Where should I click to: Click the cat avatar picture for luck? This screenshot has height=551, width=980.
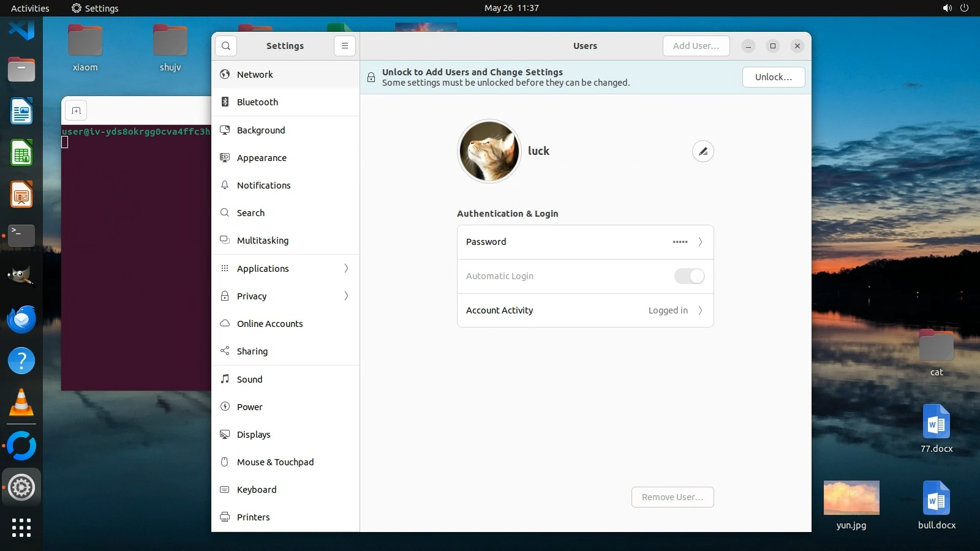point(489,151)
